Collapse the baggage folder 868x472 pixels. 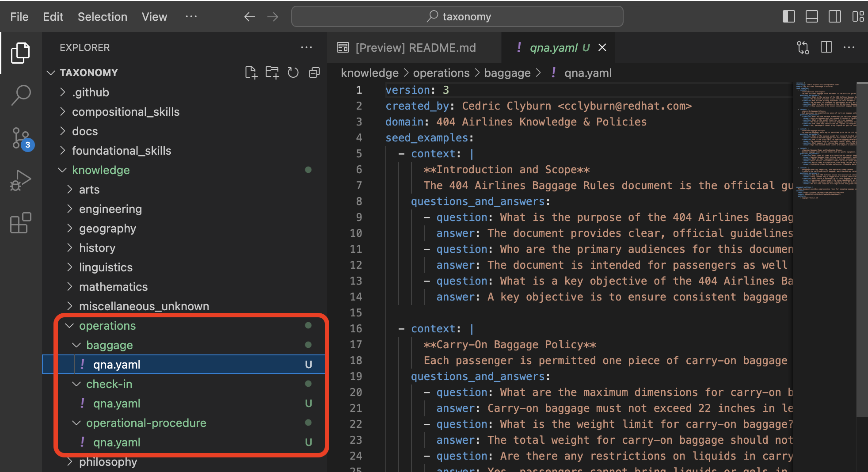77,345
